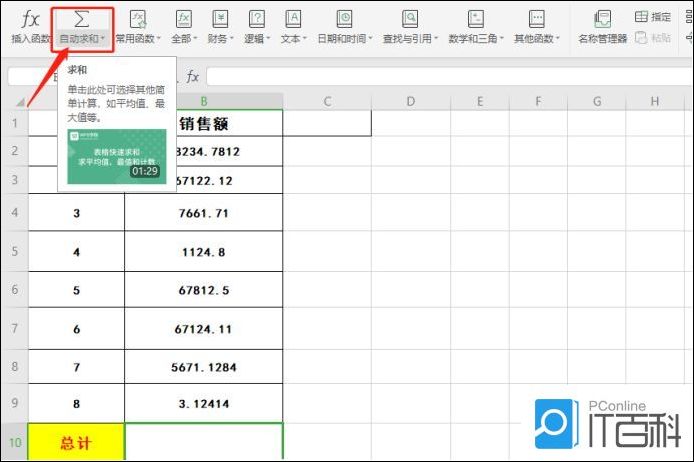The width and height of the screenshot is (694, 462).
Task: Open 日期和时间 date and time functions icon
Action: (x=344, y=20)
